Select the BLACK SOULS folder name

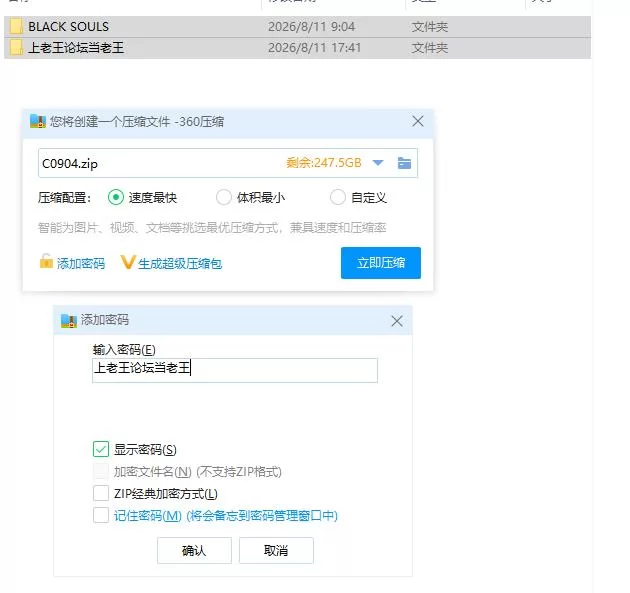[x=68, y=27]
